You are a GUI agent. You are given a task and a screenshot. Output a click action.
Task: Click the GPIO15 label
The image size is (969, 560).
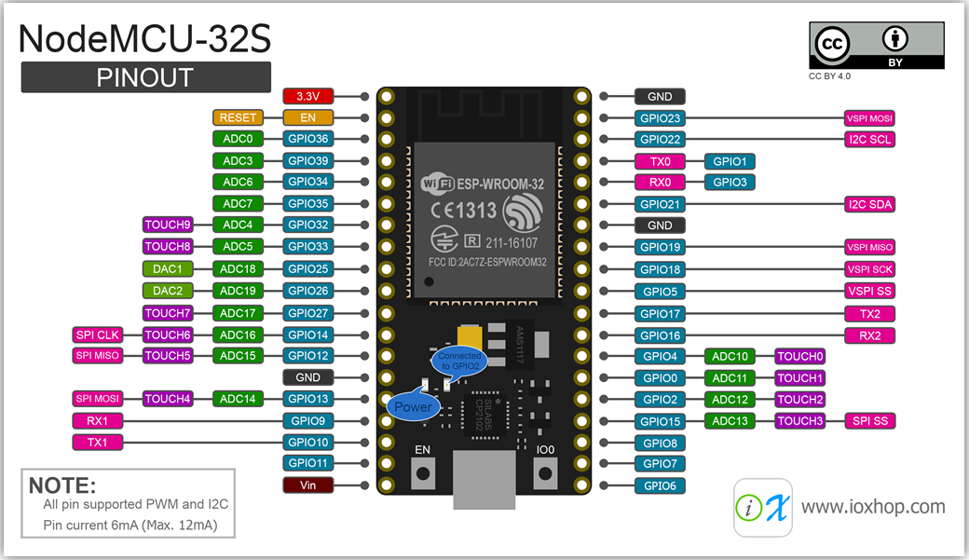click(x=660, y=421)
